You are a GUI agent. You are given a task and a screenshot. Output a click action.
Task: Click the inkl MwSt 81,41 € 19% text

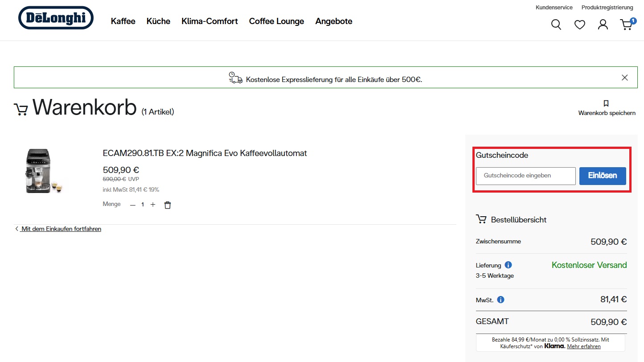pyautogui.click(x=131, y=190)
